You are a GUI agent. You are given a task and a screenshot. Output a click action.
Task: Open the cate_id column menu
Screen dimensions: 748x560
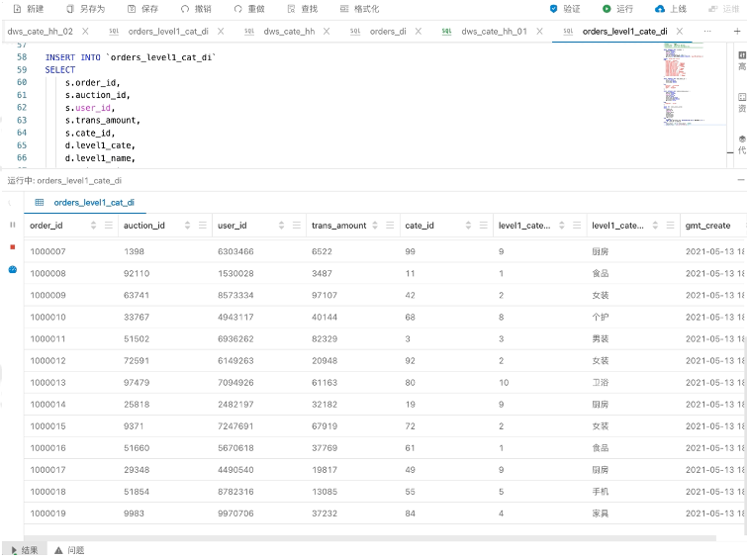(484, 226)
